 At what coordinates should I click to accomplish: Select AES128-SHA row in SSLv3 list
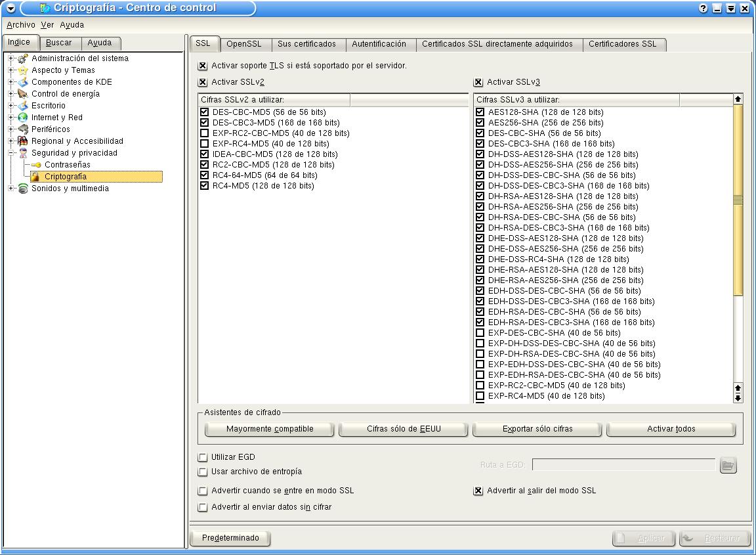pyautogui.click(x=545, y=112)
